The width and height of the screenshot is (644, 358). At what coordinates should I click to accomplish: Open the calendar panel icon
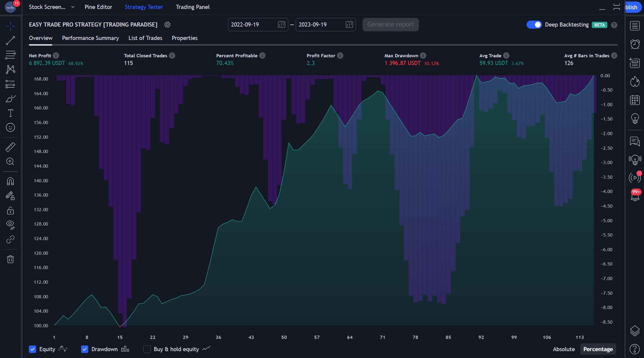pyautogui.click(x=635, y=100)
